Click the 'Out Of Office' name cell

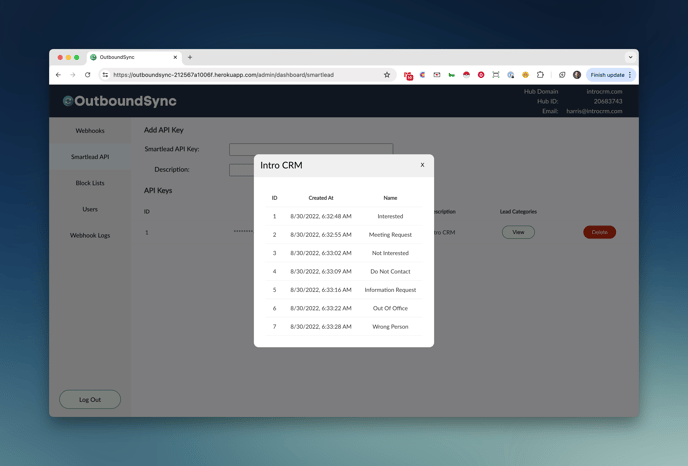click(390, 308)
